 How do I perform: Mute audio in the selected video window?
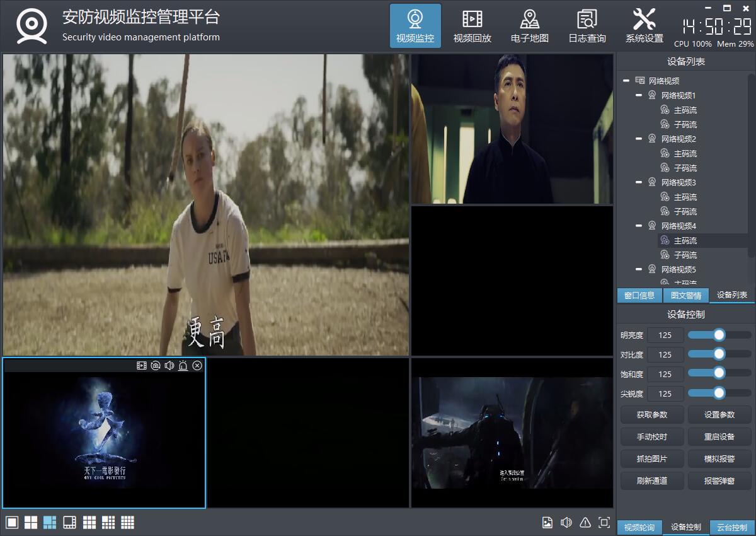point(169,366)
